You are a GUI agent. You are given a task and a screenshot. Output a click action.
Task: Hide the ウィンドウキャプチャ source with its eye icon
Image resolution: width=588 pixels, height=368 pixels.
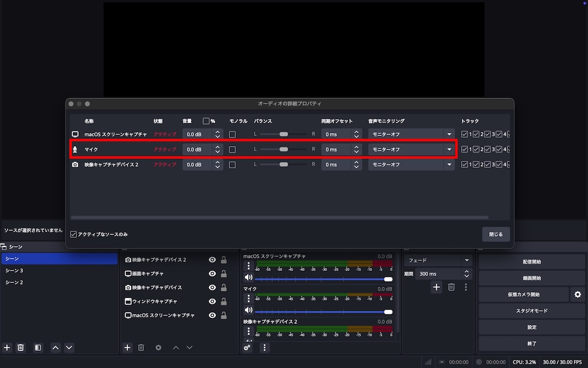point(212,301)
